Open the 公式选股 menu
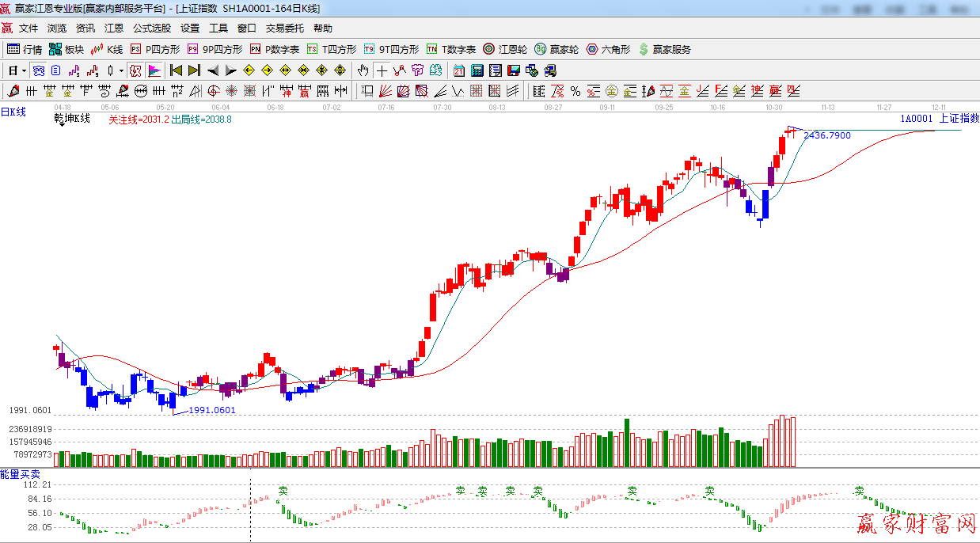This screenshot has height=543, width=980. (x=151, y=28)
